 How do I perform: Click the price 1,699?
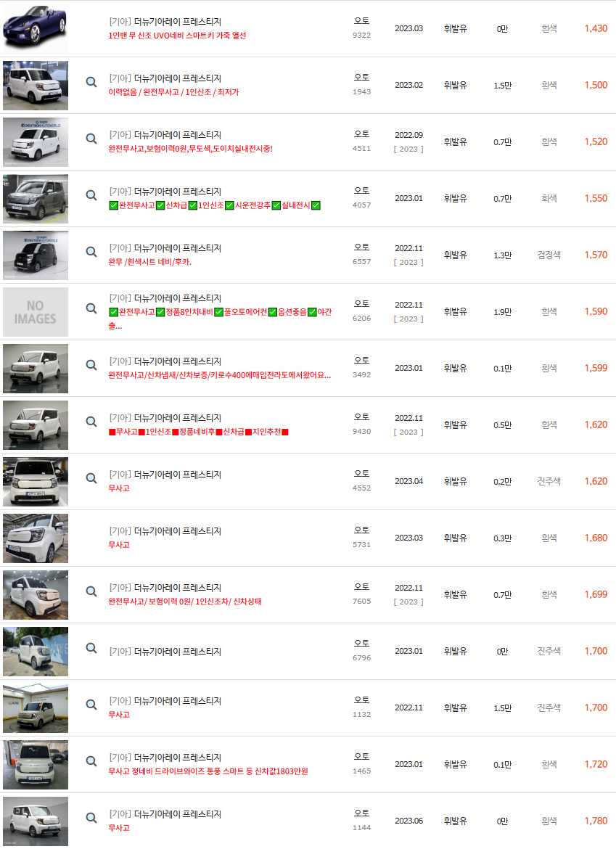[x=596, y=594]
